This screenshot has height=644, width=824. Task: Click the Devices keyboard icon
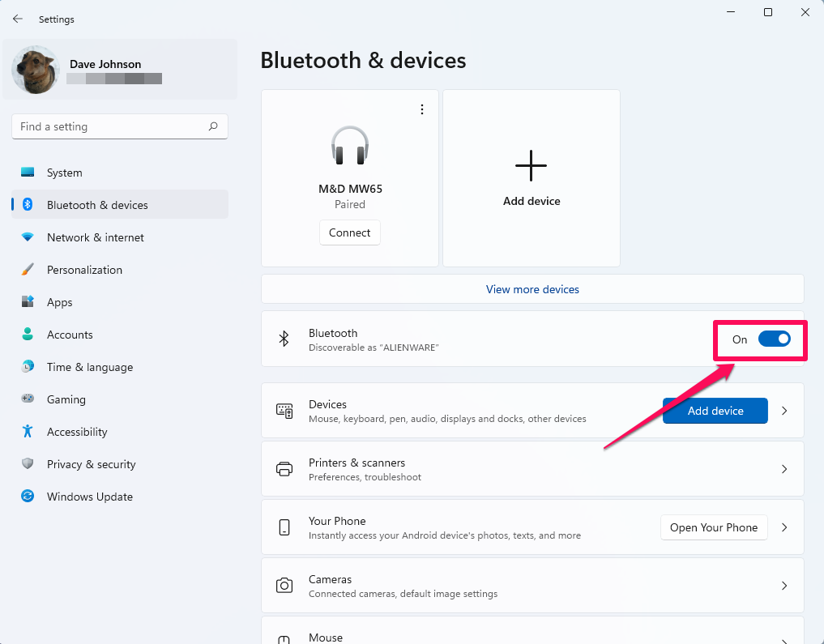284,411
